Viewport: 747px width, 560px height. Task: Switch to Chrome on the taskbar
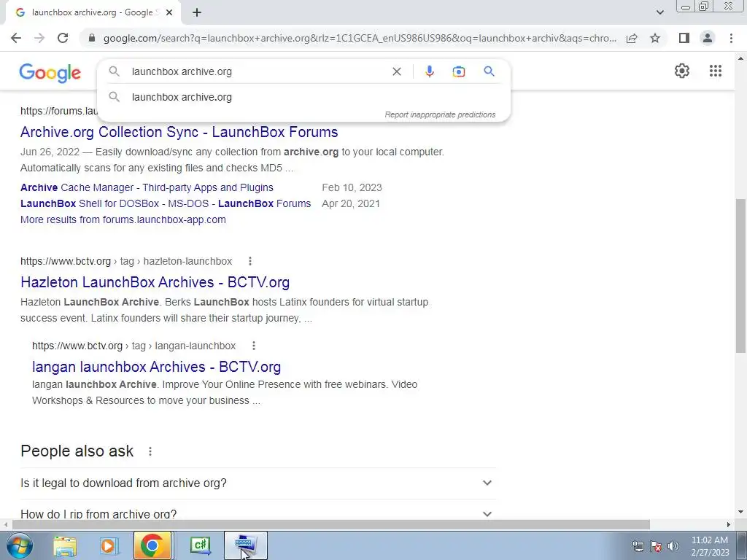152,545
